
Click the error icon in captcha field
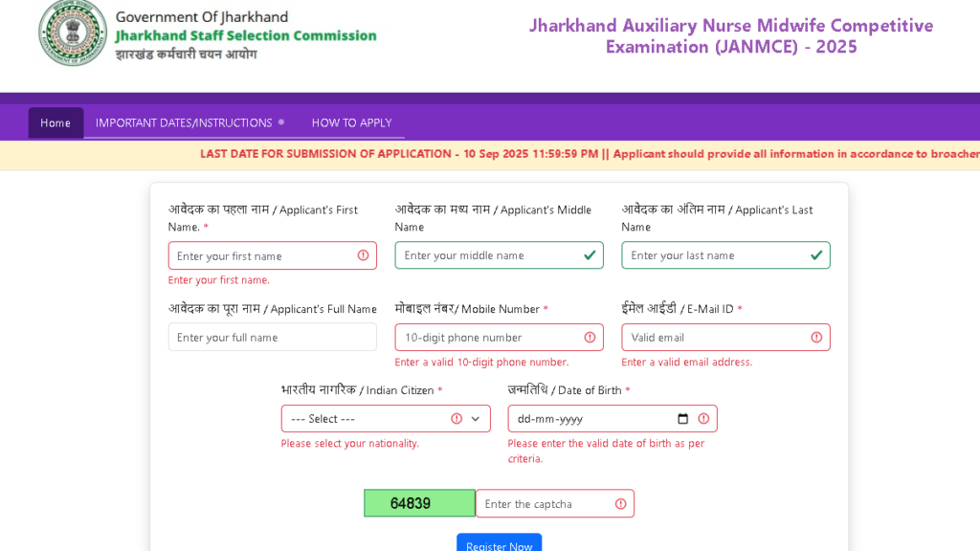pyautogui.click(x=620, y=504)
